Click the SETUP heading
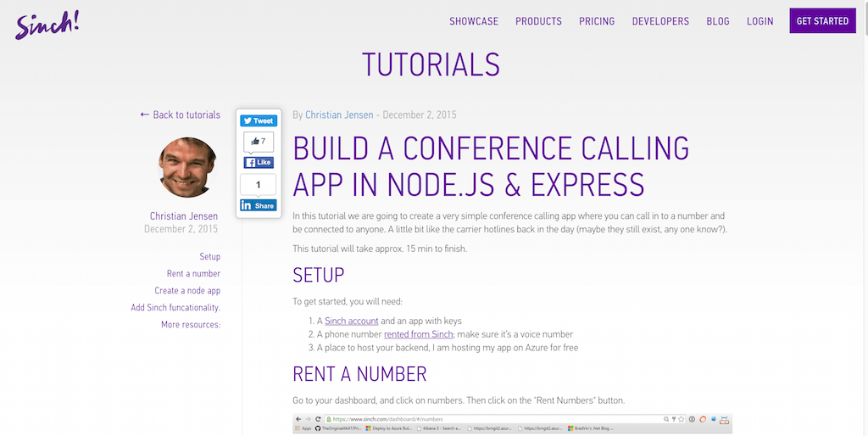Viewport: 868px width, 436px height. click(x=319, y=275)
